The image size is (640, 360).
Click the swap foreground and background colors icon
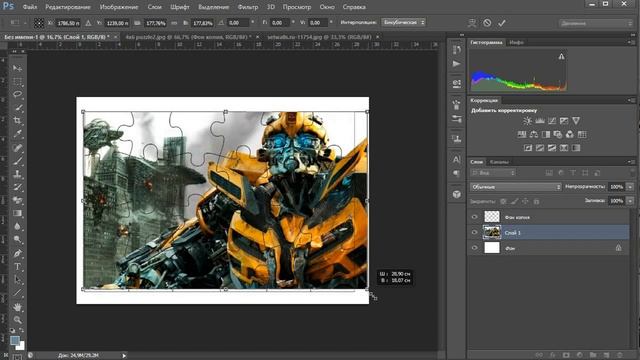(22, 331)
